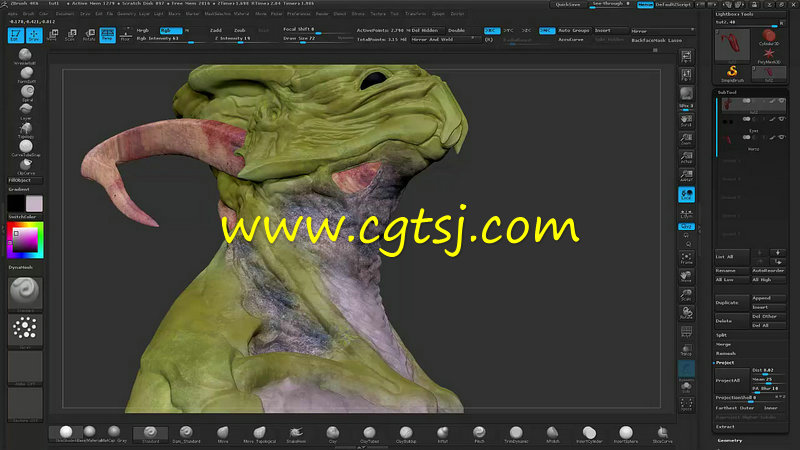Viewport: 800px width, 450px height.
Task: Pick a hue in the color picker square
Action: (x=25, y=240)
